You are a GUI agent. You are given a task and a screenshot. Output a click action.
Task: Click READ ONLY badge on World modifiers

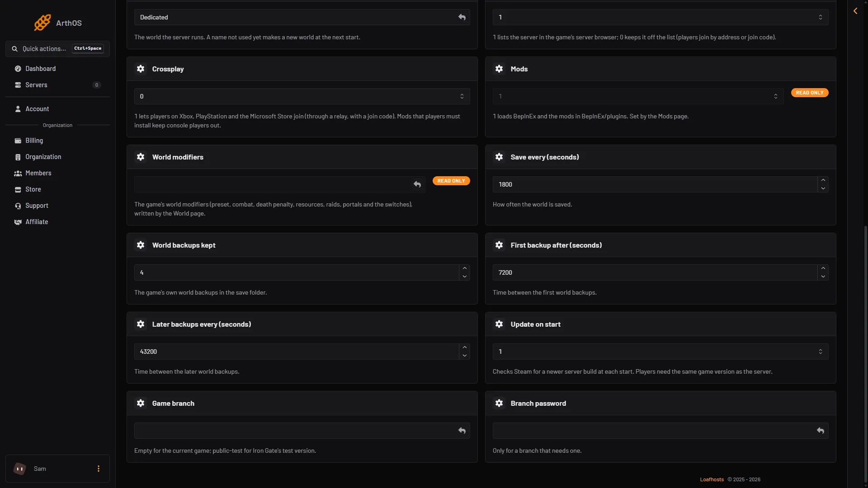451,181
